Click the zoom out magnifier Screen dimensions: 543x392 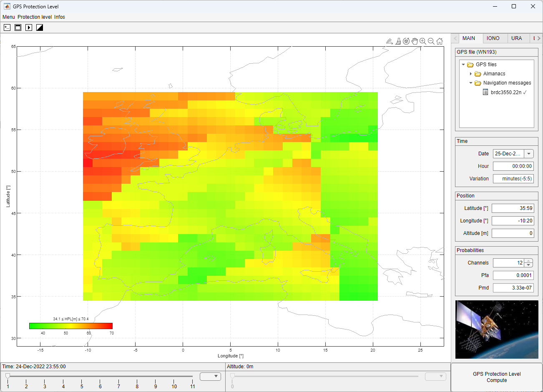coord(431,41)
